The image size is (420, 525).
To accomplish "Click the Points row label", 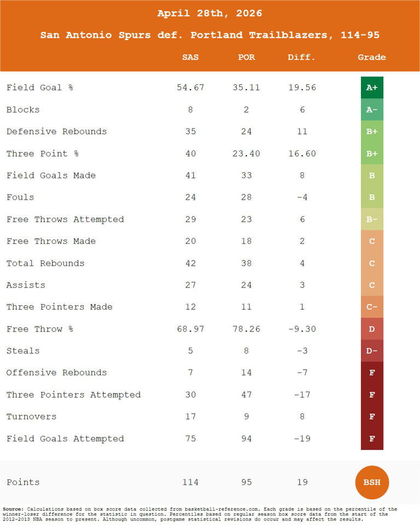I will tap(23, 482).
